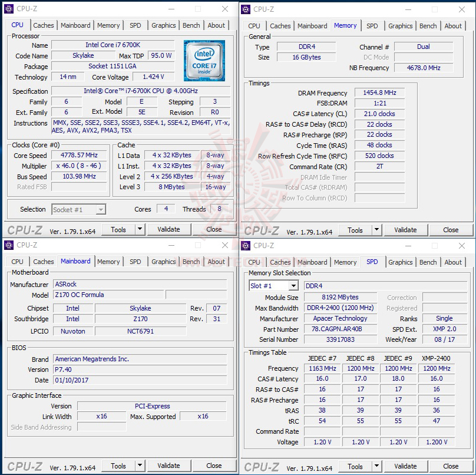Click Validate button in Mainboard window
476x475 pixels.
(169, 466)
